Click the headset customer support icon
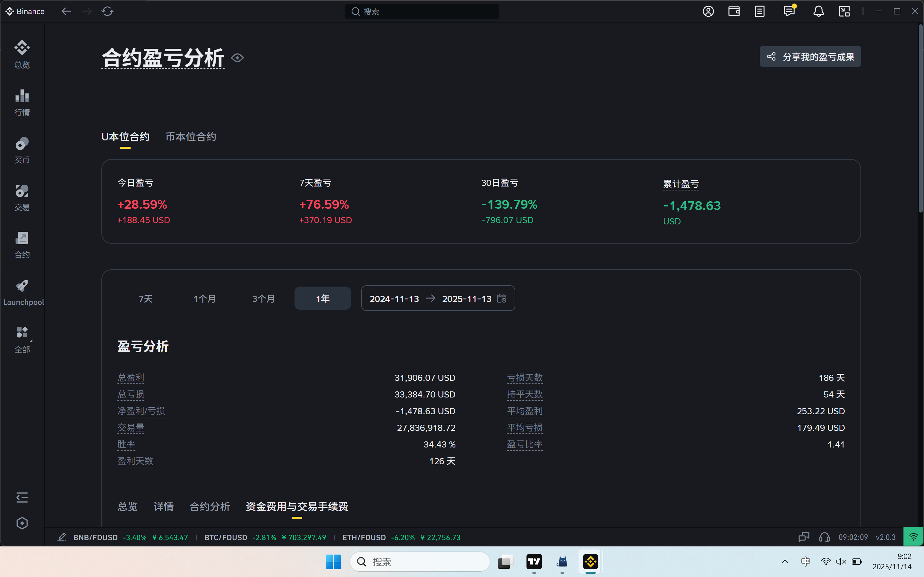 click(x=824, y=537)
